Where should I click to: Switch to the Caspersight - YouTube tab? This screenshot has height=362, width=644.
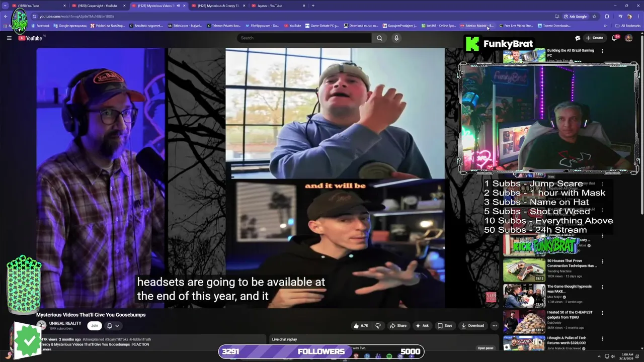(98, 6)
